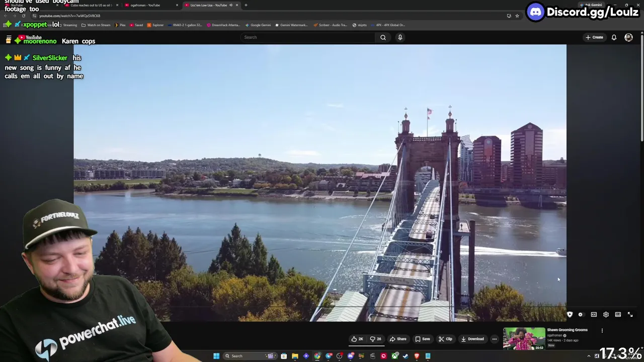Click the shield icon on the player

point(570,314)
